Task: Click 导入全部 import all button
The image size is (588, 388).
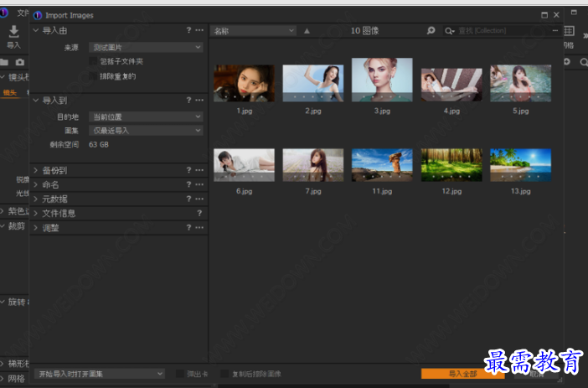Action: [462, 374]
